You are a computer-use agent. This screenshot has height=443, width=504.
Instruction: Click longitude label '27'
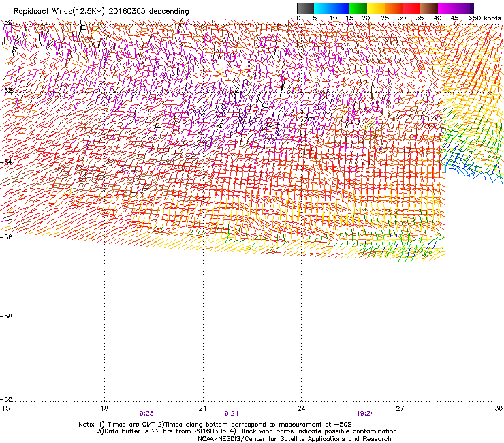[400, 408]
